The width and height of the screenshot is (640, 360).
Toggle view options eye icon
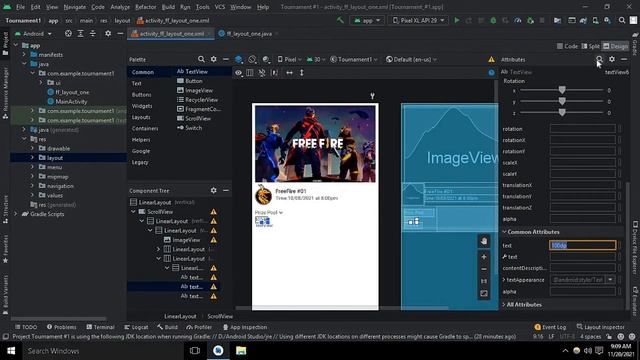[x=238, y=73]
